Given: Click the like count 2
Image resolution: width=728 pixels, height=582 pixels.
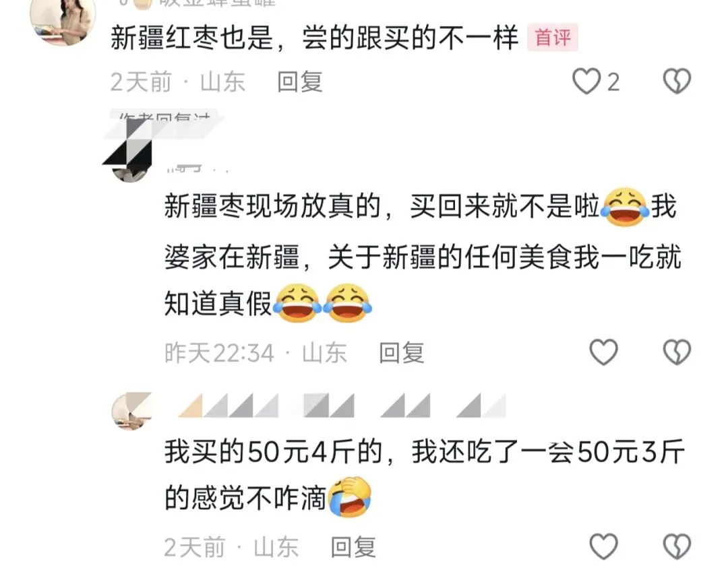Looking at the screenshot, I should tap(613, 83).
